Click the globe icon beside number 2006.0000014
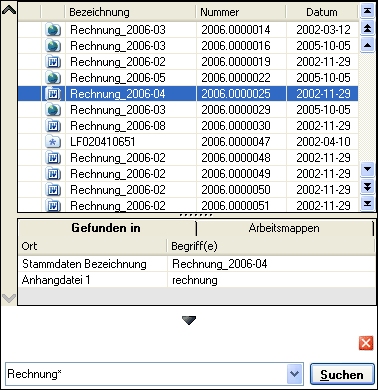 click(x=53, y=30)
